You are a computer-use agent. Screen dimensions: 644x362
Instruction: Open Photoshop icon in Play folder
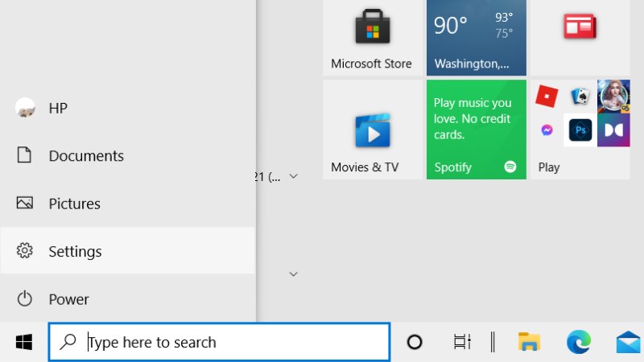(x=580, y=130)
